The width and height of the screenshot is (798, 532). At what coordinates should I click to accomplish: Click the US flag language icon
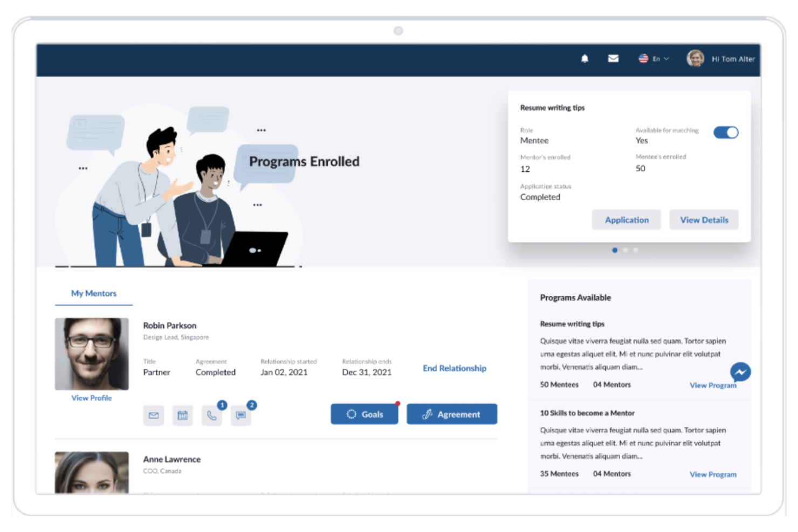pyautogui.click(x=643, y=58)
